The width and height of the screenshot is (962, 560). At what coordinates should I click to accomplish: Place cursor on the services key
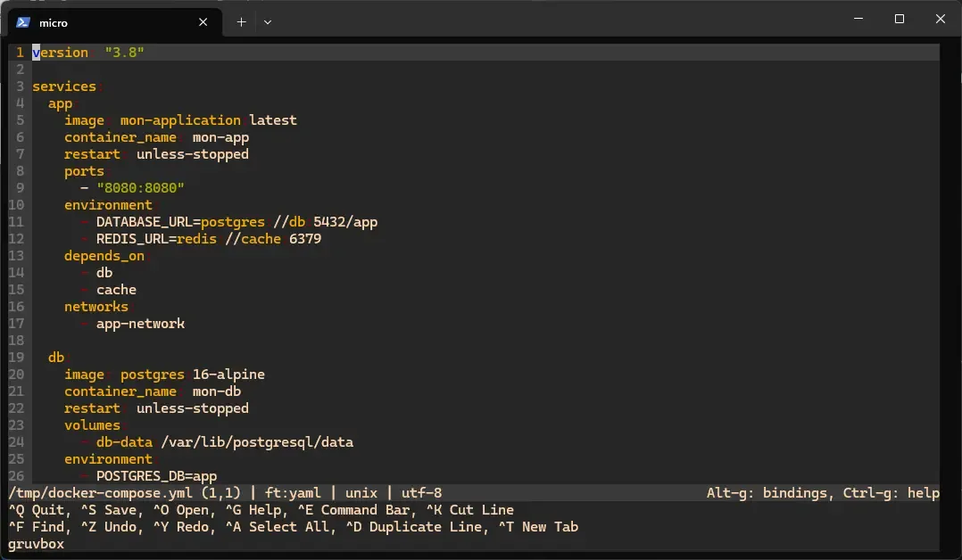tap(63, 86)
